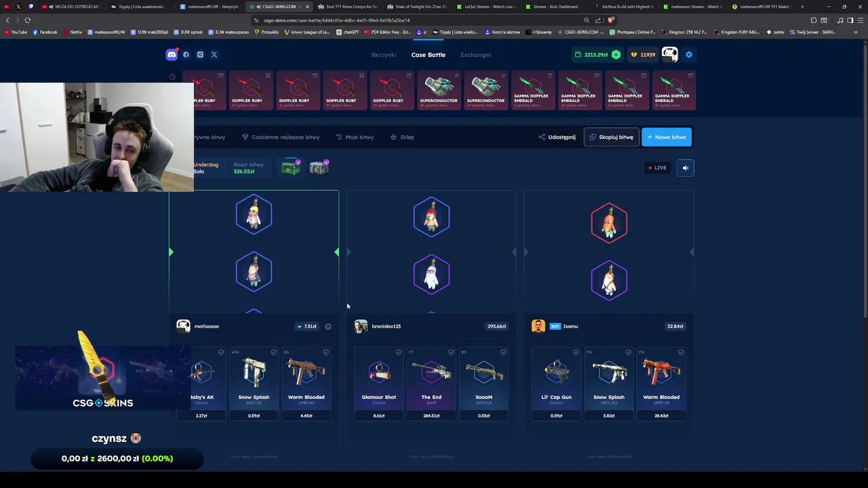
Task: Open the user profile avatar
Action: click(669, 54)
